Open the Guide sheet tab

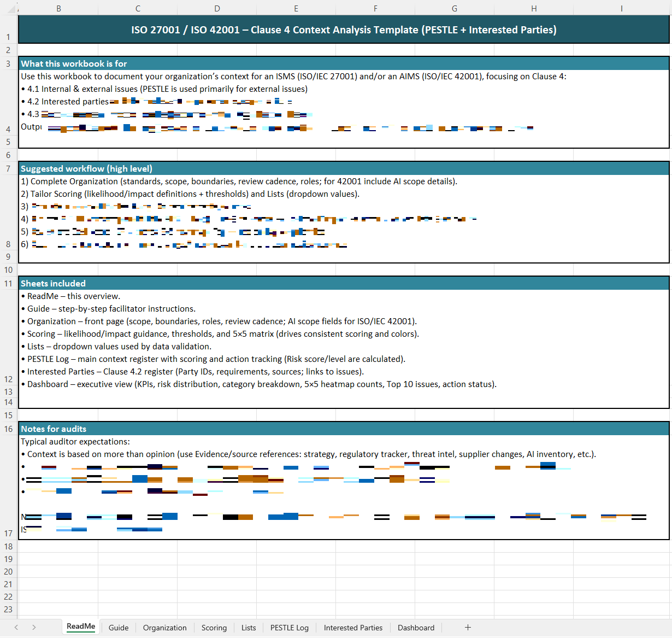(119, 628)
